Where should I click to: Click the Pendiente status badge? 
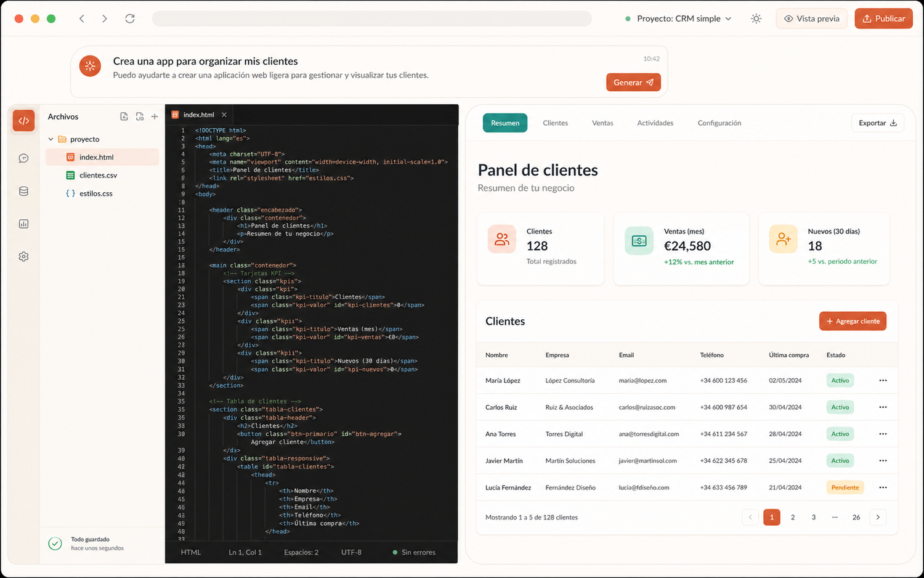(845, 487)
